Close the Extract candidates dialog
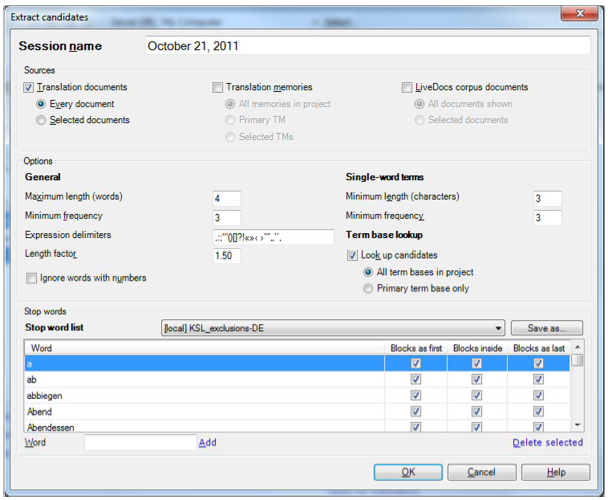 point(580,14)
